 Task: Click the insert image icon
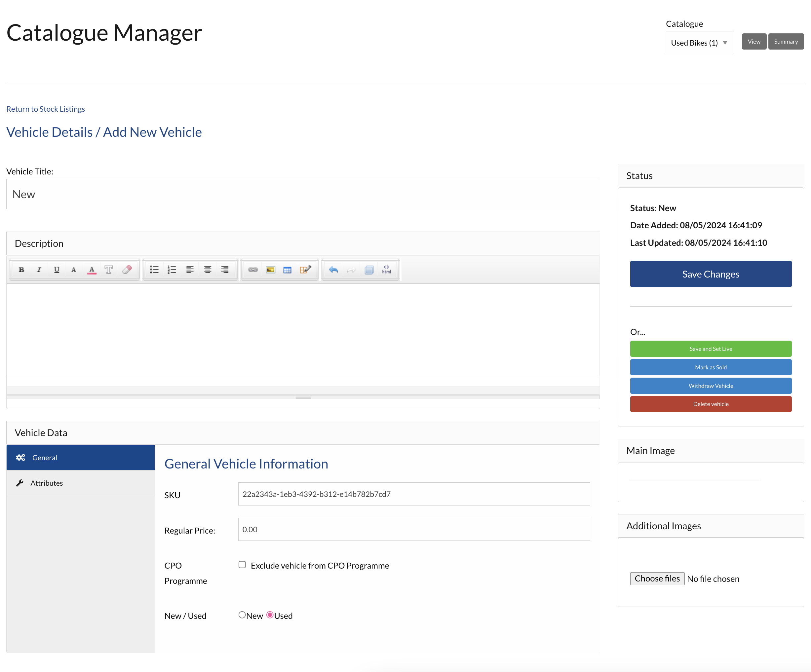pos(270,270)
